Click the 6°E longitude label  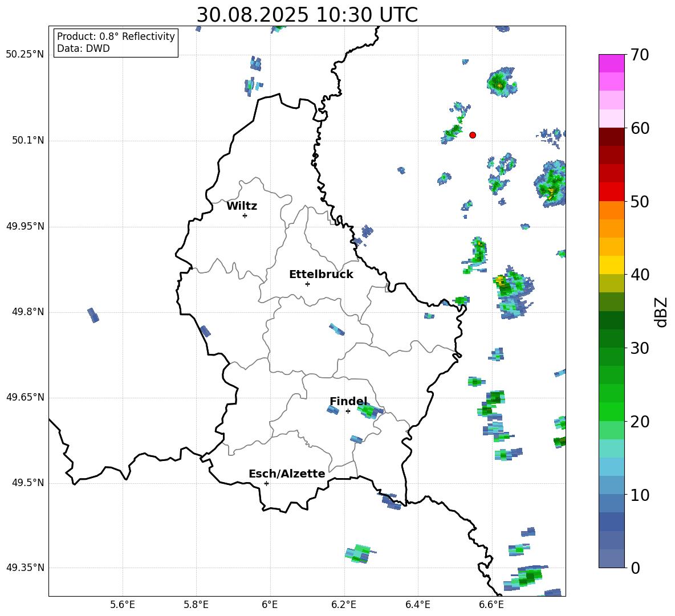coord(270,605)
